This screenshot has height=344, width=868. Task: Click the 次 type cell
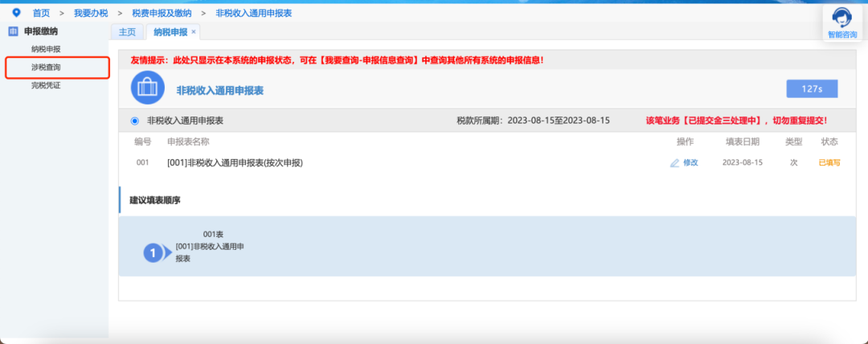(x=794, y=163)
